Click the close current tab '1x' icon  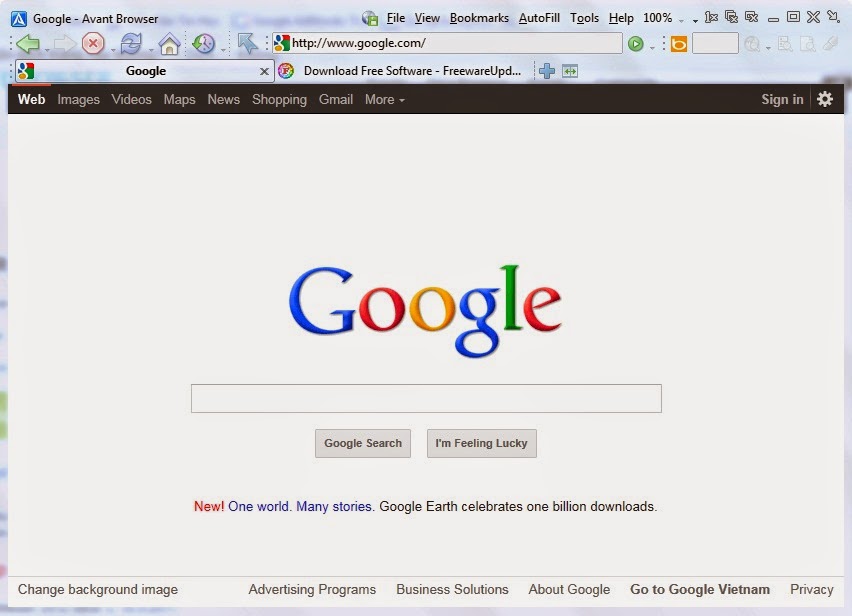click(711, 17)
